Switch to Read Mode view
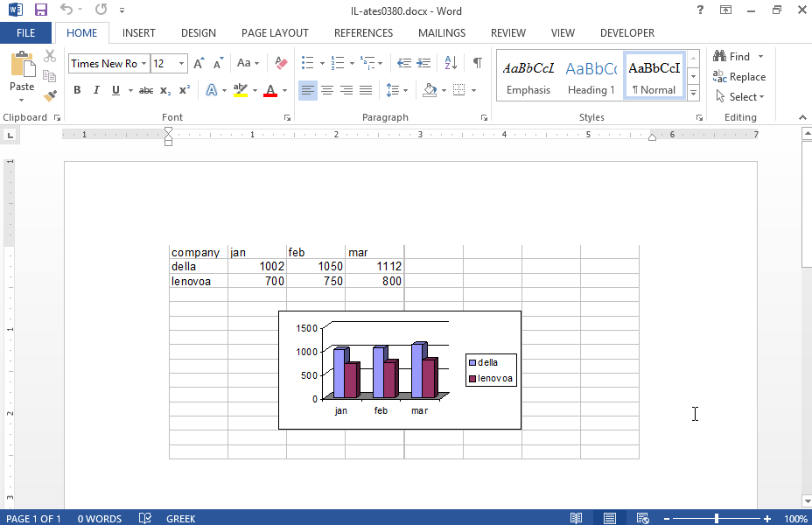This screenshot has width=812, height=525. (x=576, y=518)
